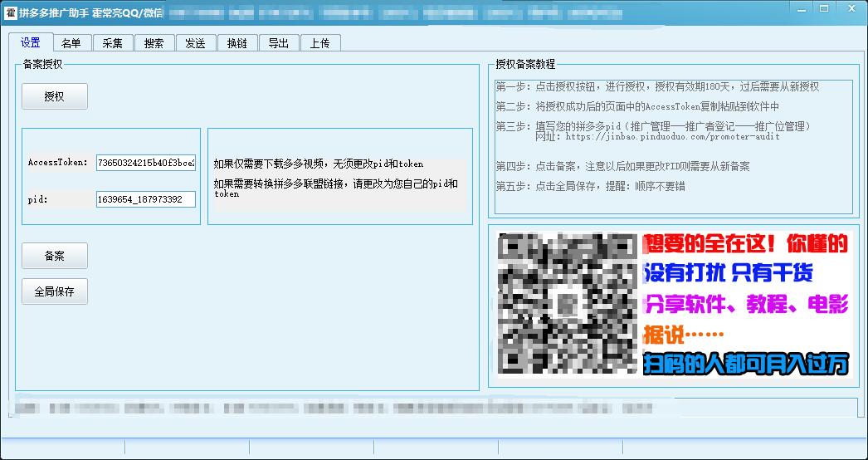Click the 想要的全在这 banner text
The height and width of the screenshot is (460, 868).
[745, 244]
